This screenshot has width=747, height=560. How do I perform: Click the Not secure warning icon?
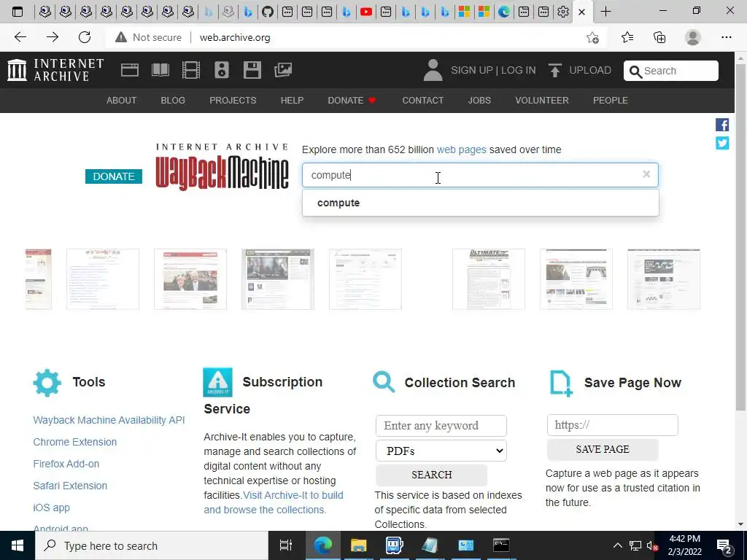tap(121, 37)
